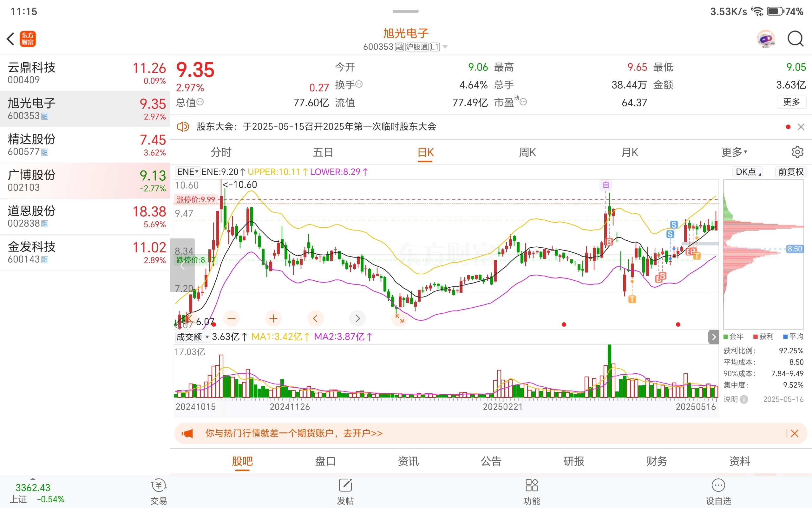Click the 获利 red legend swatch
Viewport: 812px width, 508px height.
755,337
